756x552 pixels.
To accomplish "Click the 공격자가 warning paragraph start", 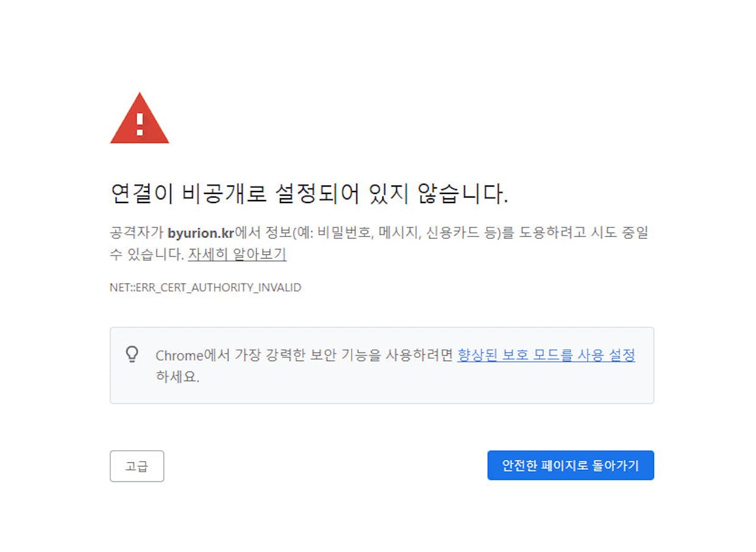I will [x=137, y=233].
